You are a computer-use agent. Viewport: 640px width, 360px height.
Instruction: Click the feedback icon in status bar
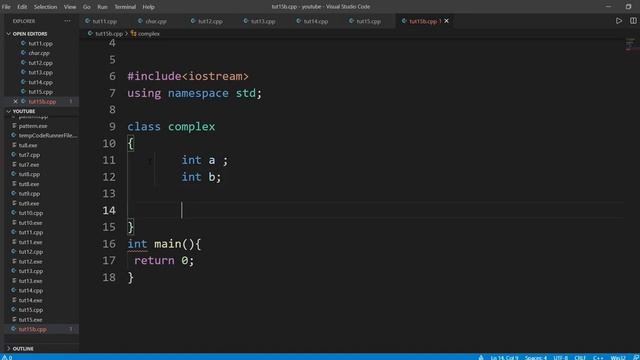point(636,357)
